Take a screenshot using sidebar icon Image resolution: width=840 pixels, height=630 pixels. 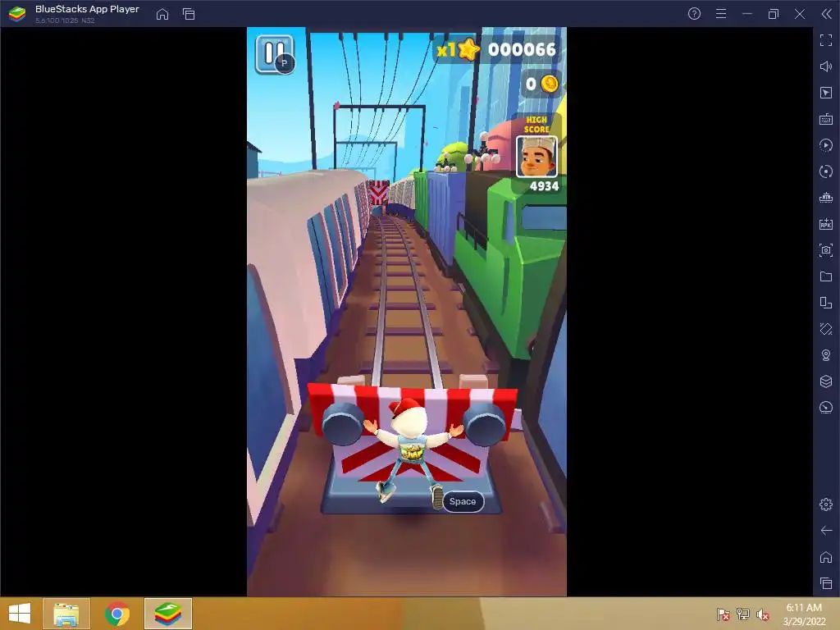click(826, 250)
